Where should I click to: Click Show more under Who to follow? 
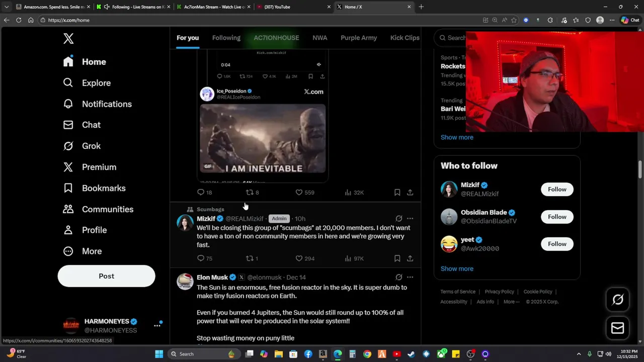pos(457,268)
